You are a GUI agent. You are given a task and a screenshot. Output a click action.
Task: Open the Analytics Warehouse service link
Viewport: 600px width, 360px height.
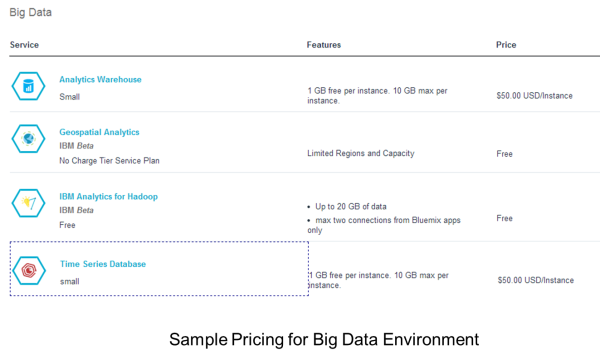tap(100, 80)
